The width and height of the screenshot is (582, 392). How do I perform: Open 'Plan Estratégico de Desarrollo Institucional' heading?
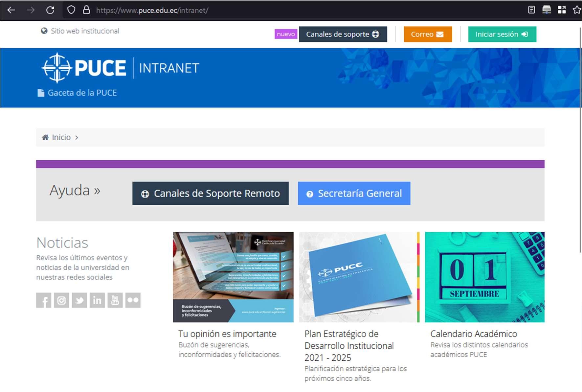pyautogui.click(x=349, y=346)
